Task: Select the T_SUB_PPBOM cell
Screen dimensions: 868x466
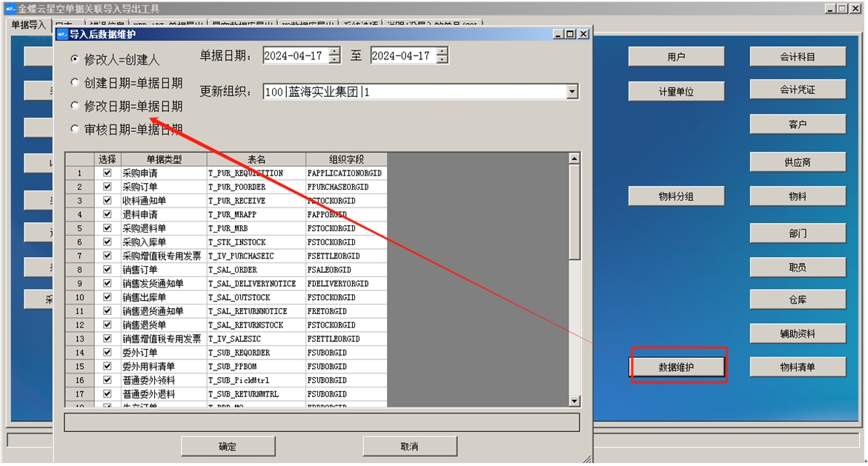Action: [x=256, y=367]
